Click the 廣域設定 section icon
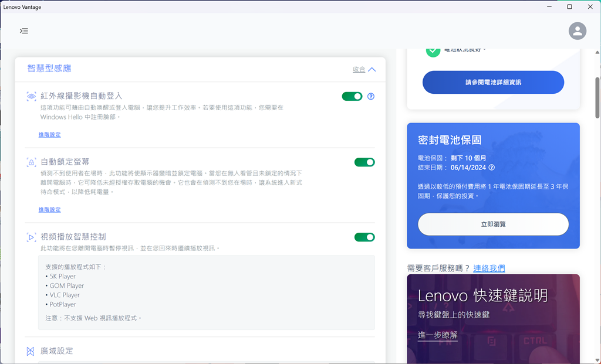Viewport: 601px width, 364px height. click(31, 351)
